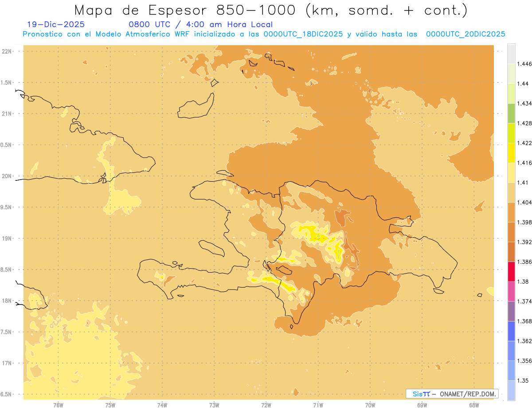This screenshot has width=532, height=411.
Task: Click the legend value "1.446"
Action: click(524, 64)
